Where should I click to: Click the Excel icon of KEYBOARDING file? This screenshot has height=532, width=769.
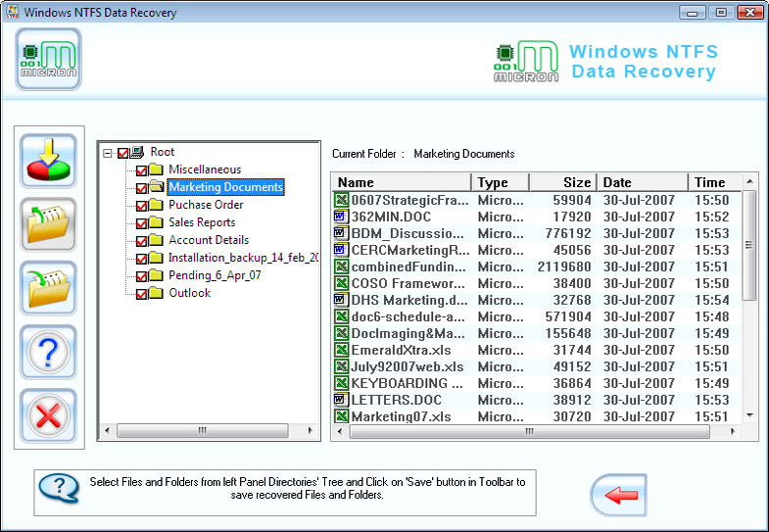point(341,383)
